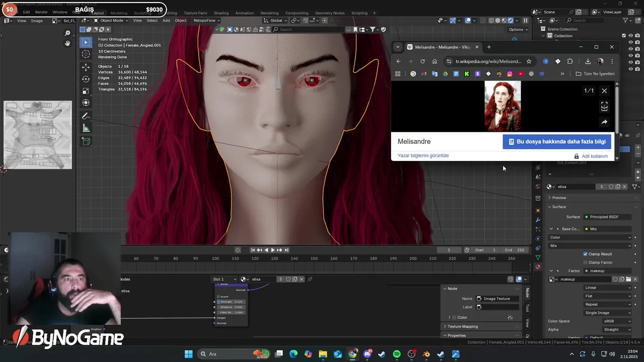Toggle viewport overlays button

coord(468,21)
